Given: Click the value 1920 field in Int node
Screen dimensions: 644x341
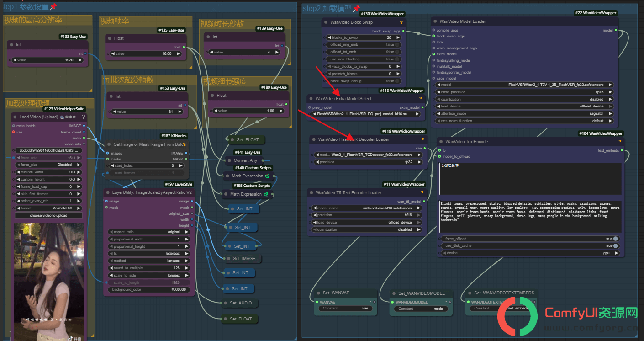Looking at the screenshot, I should click(48, 60).
